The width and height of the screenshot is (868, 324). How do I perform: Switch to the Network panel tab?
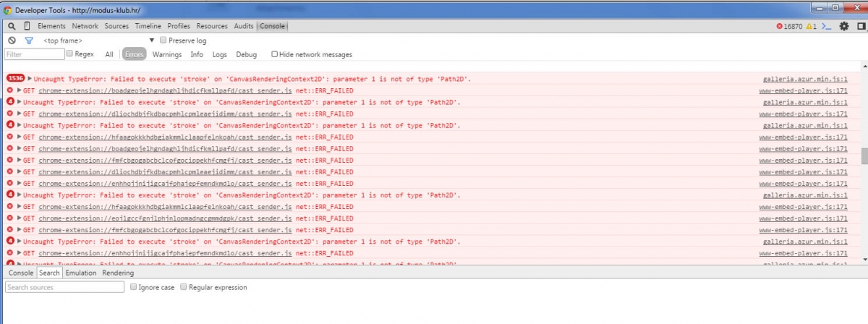point(85,26)
